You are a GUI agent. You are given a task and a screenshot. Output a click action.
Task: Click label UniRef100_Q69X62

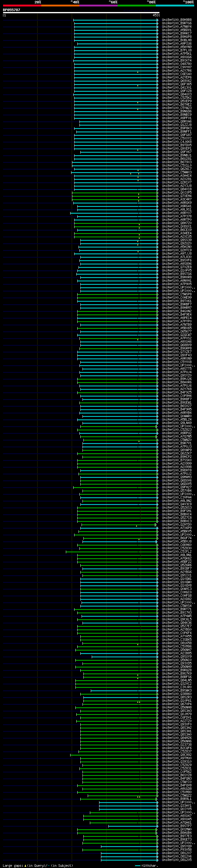click(177, 81)
